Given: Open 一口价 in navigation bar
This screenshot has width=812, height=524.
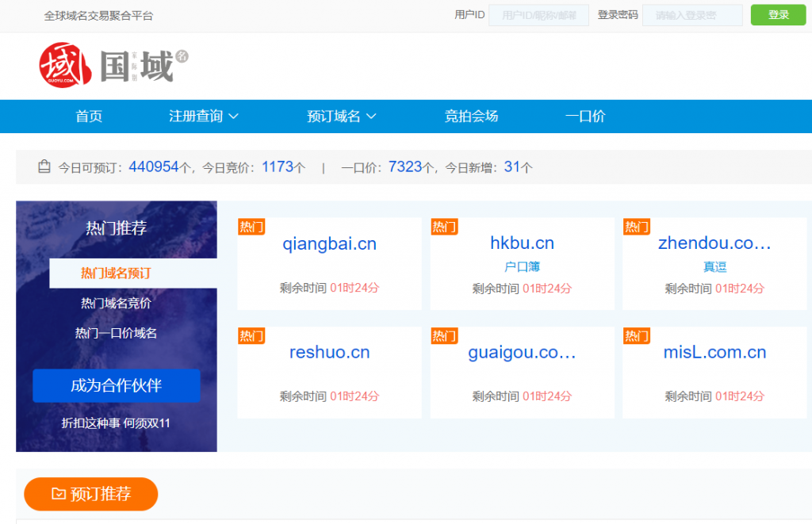Looking at the screenshot, I should 585,116.
